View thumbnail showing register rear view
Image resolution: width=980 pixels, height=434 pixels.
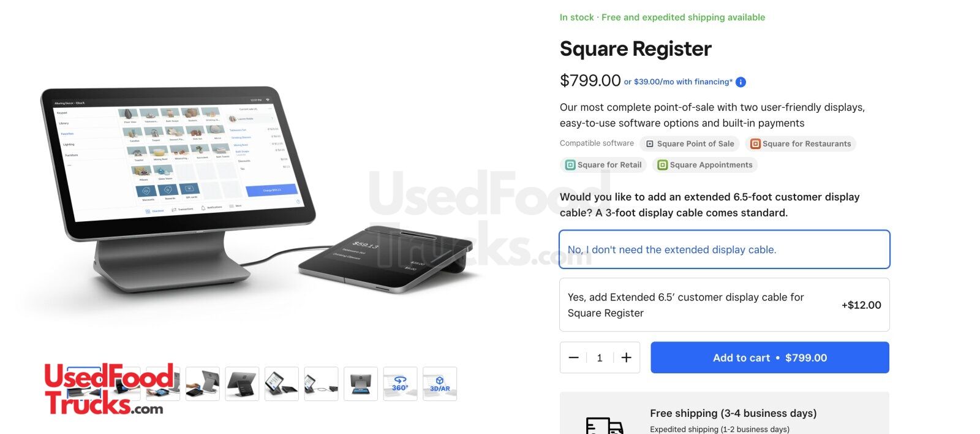click(x=242, y=384)
